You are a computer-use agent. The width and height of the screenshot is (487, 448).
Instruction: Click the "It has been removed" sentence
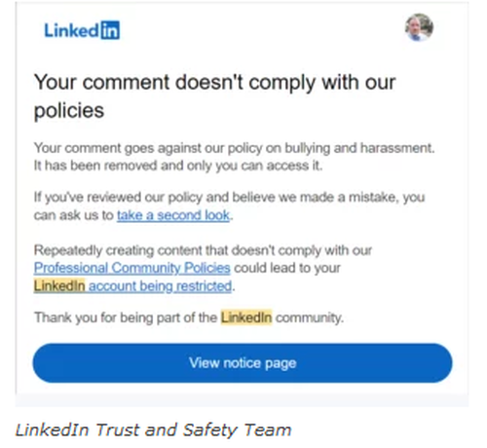point(178,166)
